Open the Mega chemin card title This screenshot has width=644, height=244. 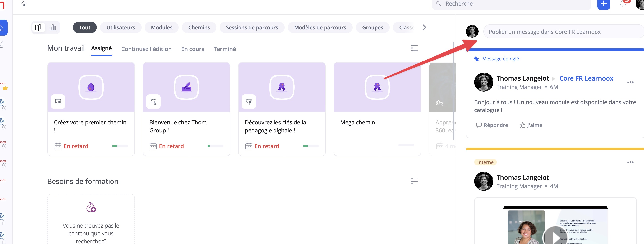pos(358,123)
